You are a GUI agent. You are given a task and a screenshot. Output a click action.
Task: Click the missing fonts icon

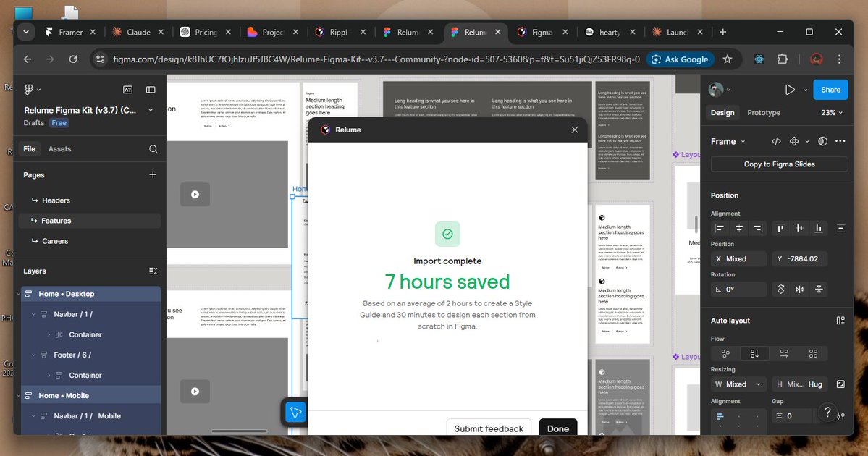point(127,89)
